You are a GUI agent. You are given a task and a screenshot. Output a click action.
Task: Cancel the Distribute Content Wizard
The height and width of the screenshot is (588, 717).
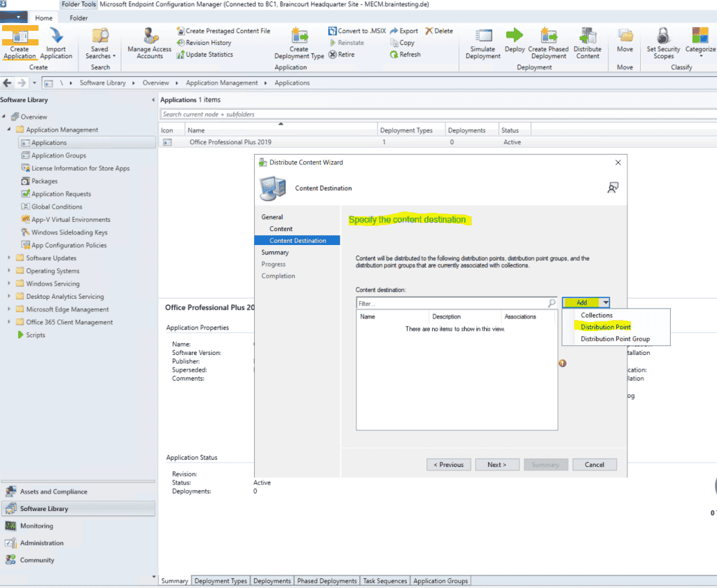(594, 464)
